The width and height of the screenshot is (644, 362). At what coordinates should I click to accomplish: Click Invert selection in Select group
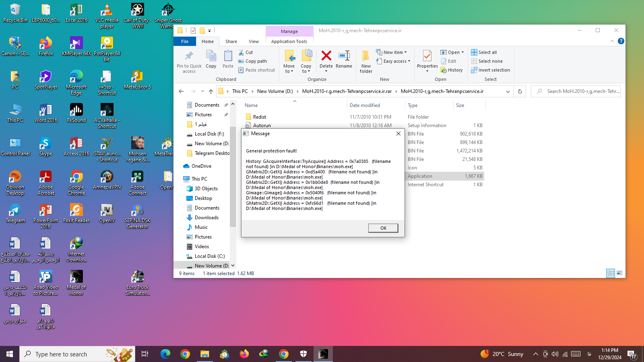point(490,70)
